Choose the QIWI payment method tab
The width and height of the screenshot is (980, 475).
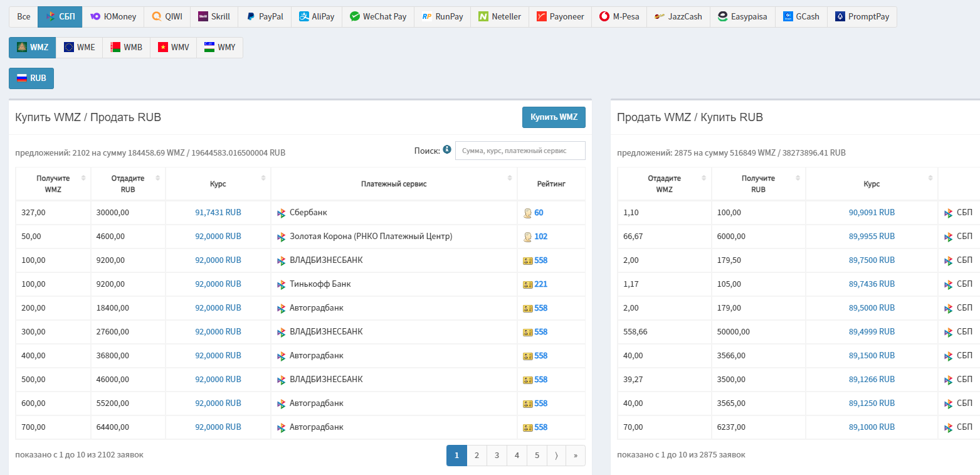point(167,17)
